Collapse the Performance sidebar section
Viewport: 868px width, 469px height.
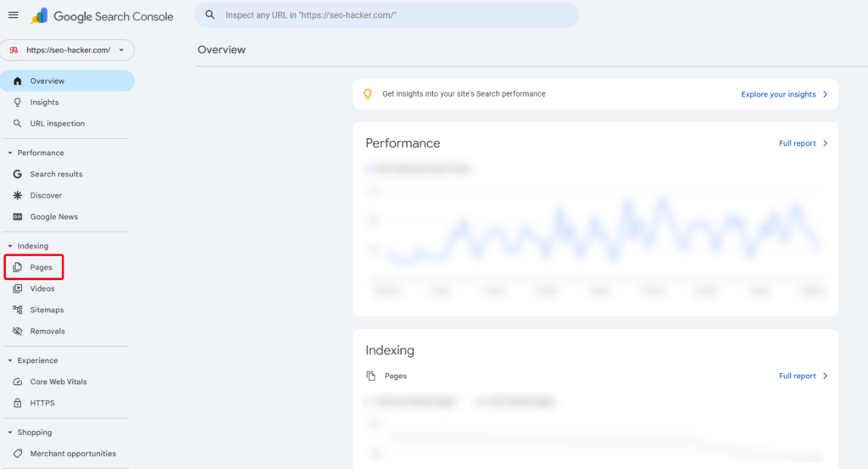coord(10,153)
